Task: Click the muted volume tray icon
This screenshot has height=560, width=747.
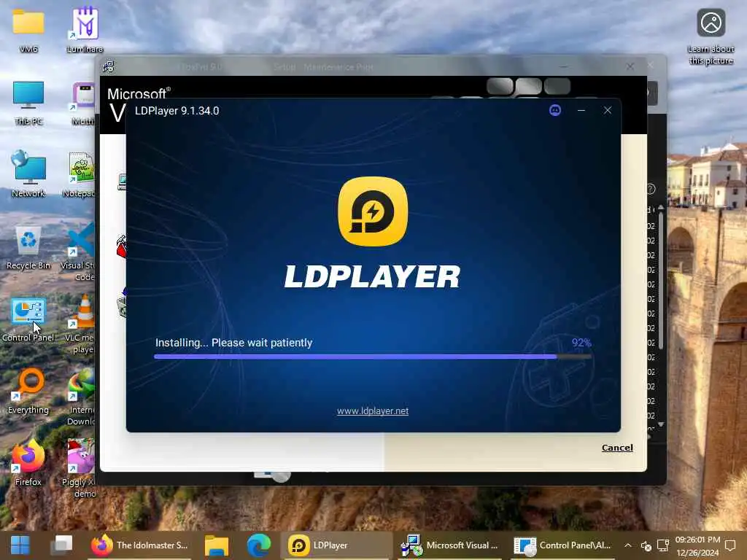Action: [x=646, y=545]
